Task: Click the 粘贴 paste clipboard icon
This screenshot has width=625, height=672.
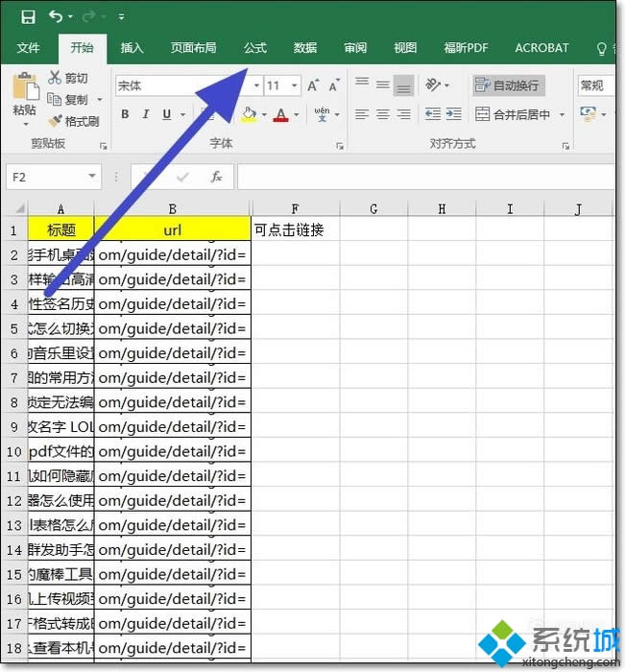Action: point(25,87)
